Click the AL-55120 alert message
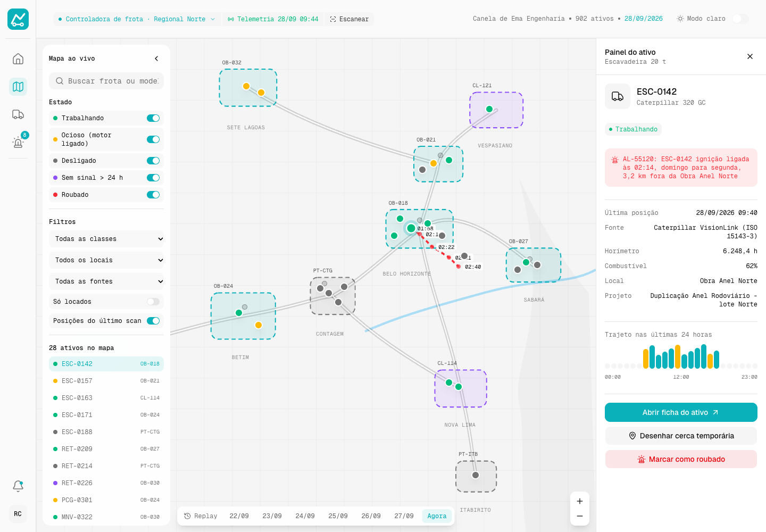The image size is (766, 532). tap(681, 168)
